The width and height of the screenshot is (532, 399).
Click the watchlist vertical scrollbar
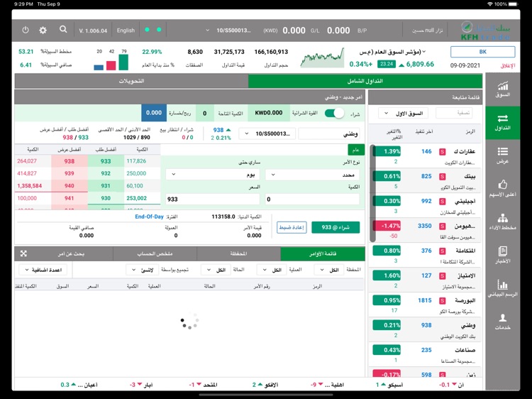tap(372, 194)
